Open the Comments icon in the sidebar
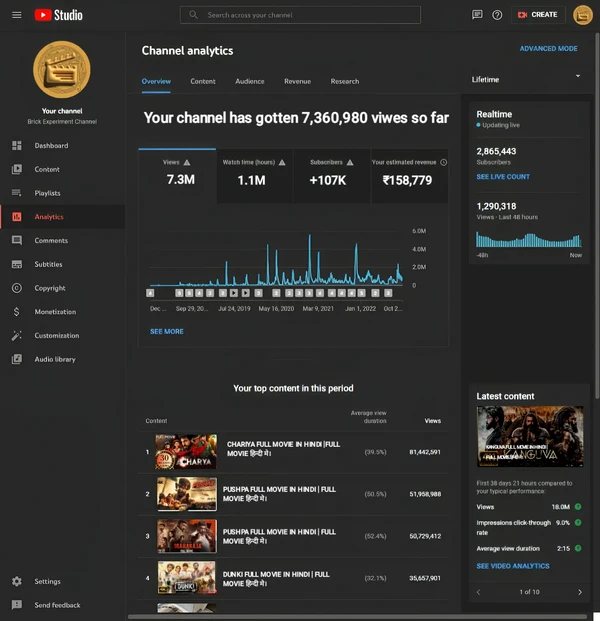The image size is (600, 621). 17,240
